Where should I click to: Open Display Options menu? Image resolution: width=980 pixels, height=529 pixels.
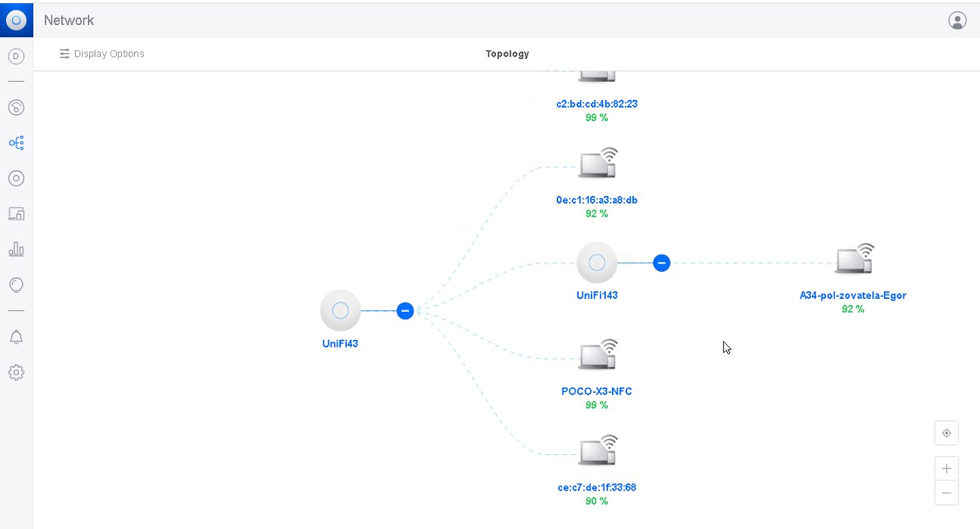pos(102,54)
